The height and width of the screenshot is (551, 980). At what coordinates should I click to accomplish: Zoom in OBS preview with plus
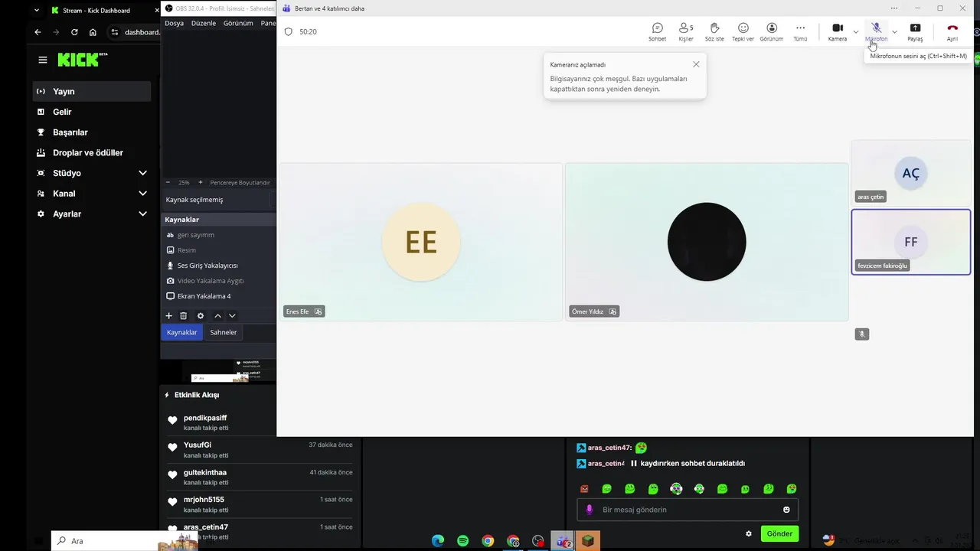pyautogui.click(x=201, y=182)
